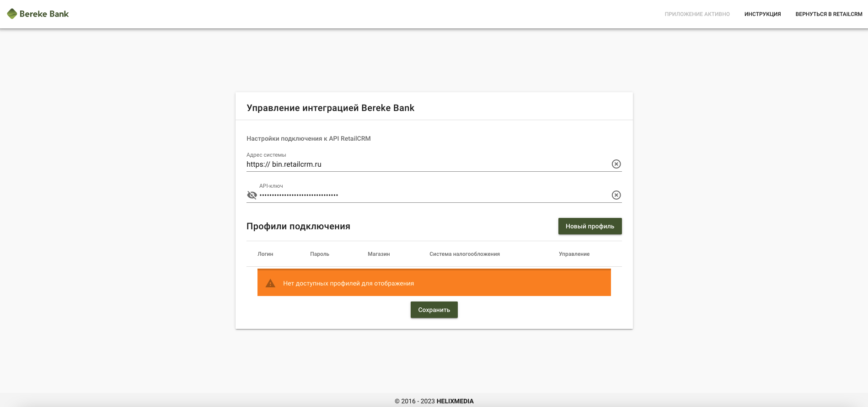Click the Приложение активно status label

[697, 14]
